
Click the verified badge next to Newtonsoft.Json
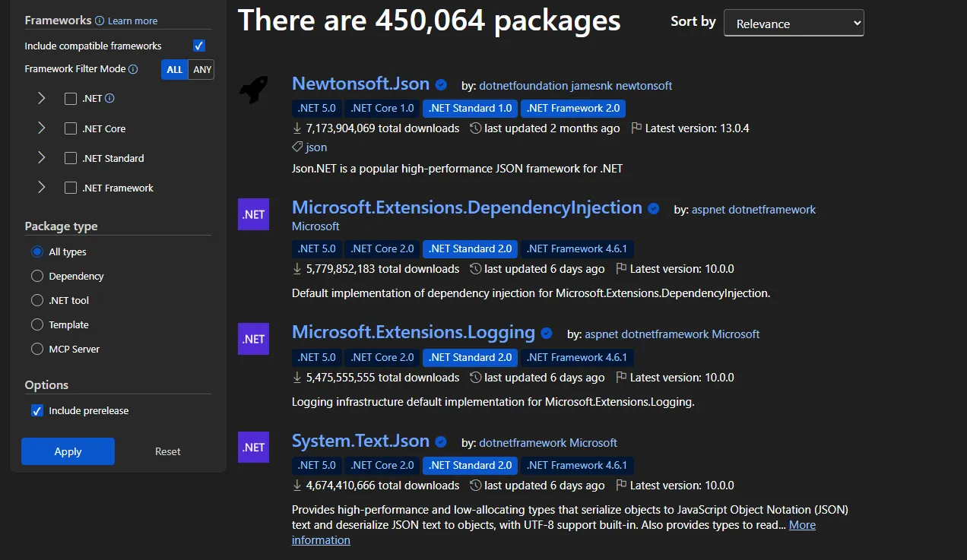coord(441,84)
